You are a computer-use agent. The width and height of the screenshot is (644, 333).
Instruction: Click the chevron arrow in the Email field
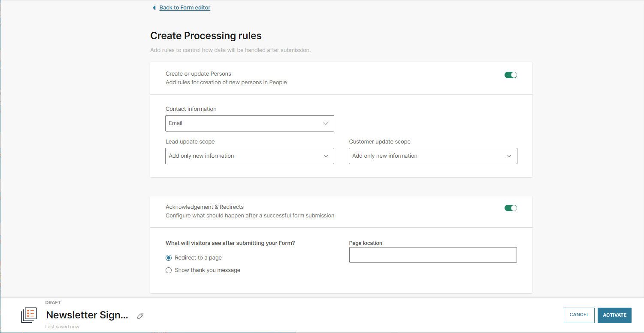tap(326, 123)
